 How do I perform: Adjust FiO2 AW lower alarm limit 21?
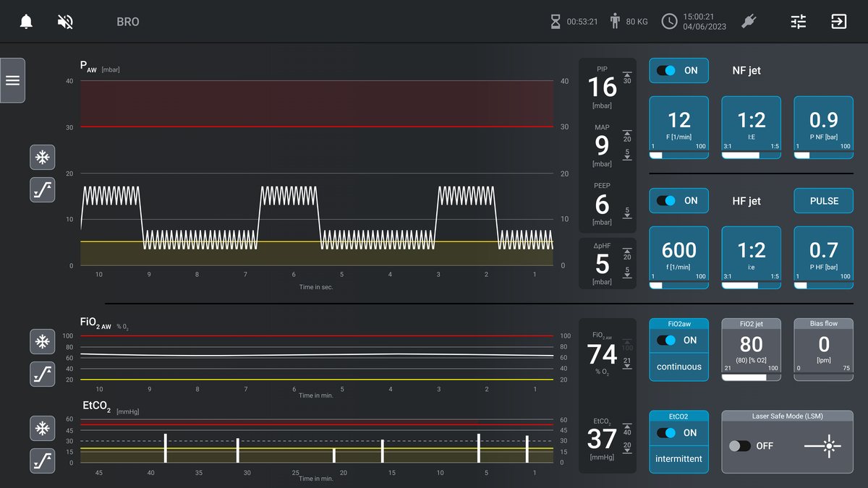[x=627, y=362]
